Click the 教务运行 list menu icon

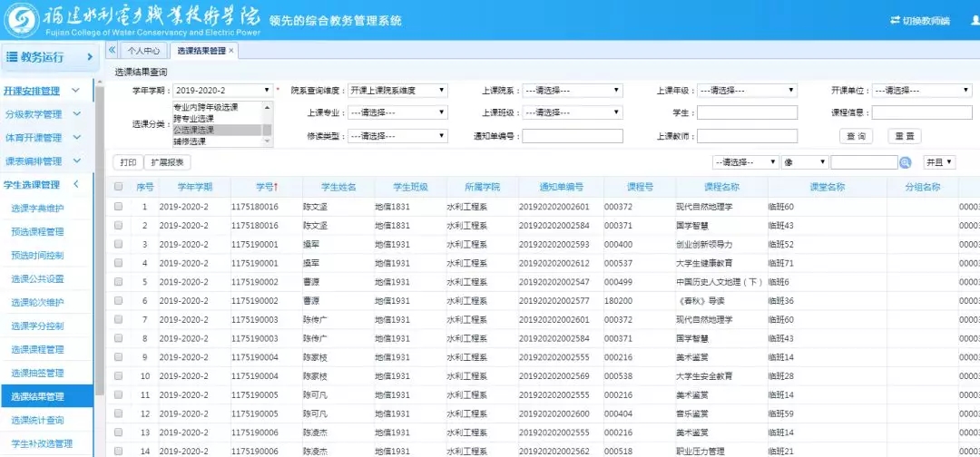12,57
